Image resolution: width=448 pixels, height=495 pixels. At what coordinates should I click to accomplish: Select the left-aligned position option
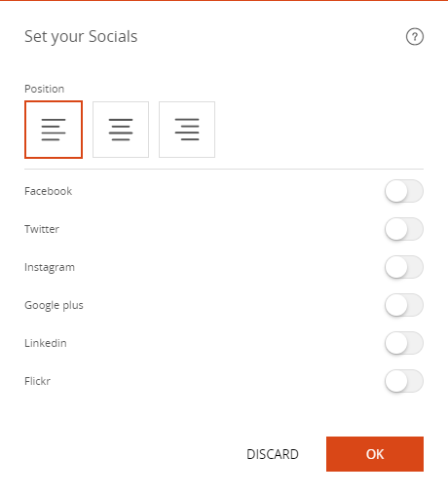point(54,130)
